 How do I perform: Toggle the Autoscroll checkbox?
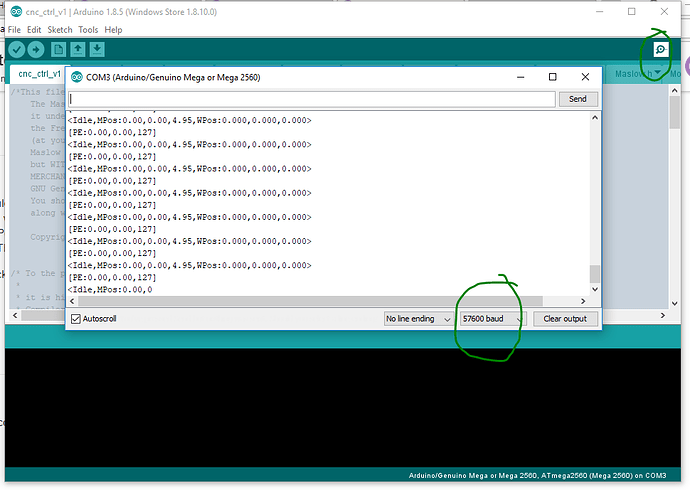pos(76,319)
